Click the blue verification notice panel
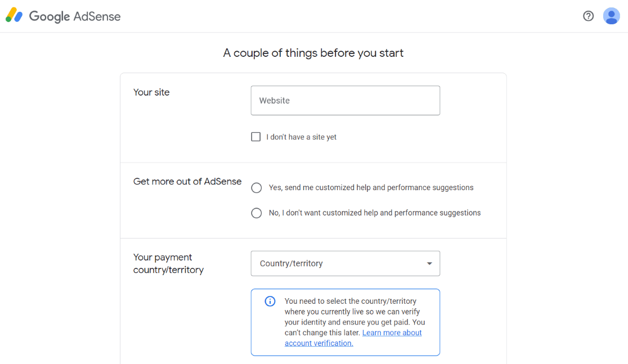The width and height of the screenshot is (628, 364). [x=345, y=322]
